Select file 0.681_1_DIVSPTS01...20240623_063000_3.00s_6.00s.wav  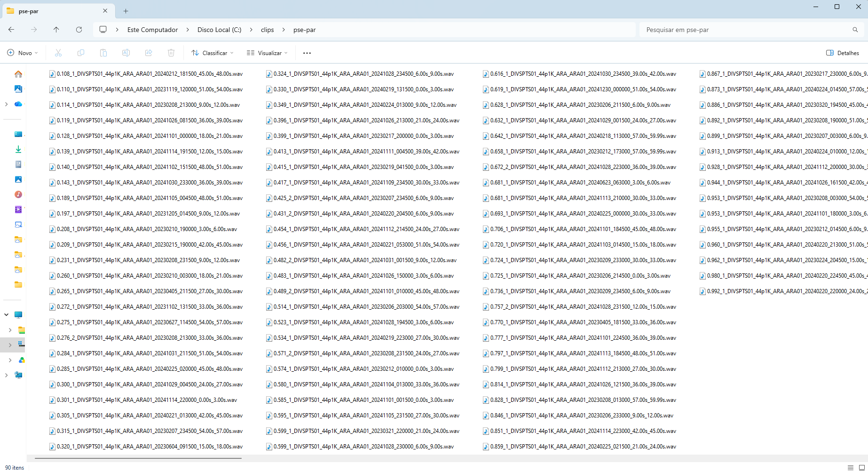tap(576, 183)
